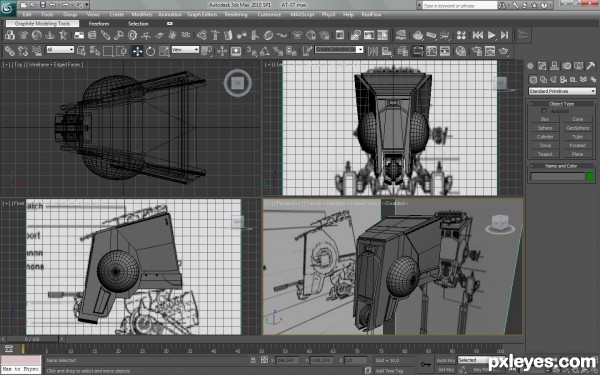The height and width of the screenshot is (375, 600).
Task: Click the Select by Name icon
Action: tap(95, 51)
